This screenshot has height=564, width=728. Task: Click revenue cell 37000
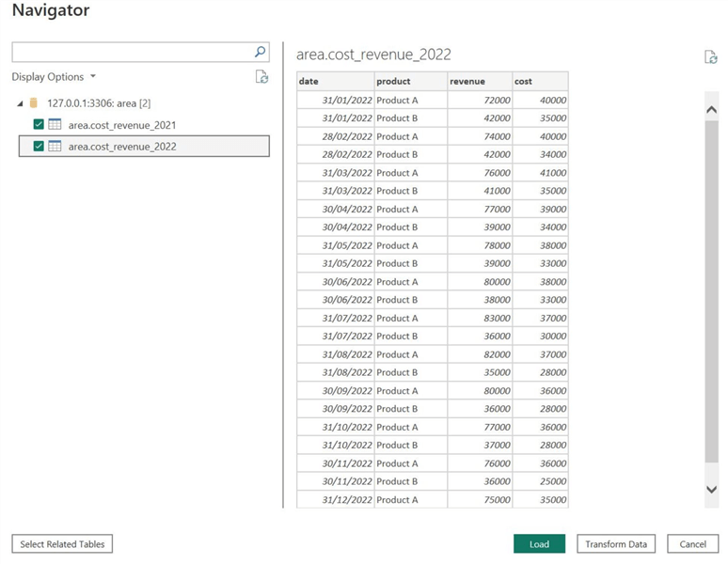click(480, 445)
